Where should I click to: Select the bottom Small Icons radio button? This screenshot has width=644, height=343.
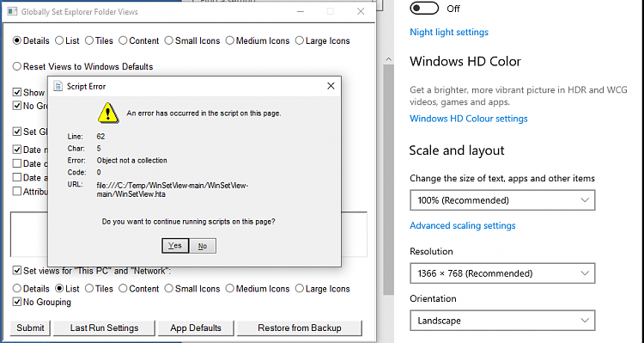(169, 289)
